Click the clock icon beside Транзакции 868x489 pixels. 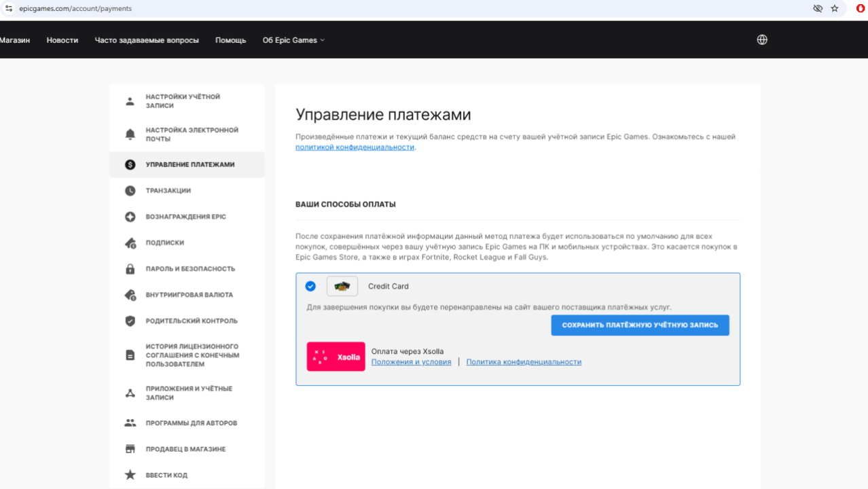tap(130, 191)
